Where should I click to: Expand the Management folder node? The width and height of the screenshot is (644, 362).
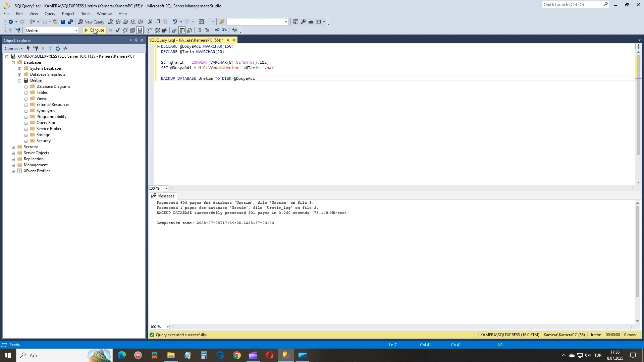13,165
